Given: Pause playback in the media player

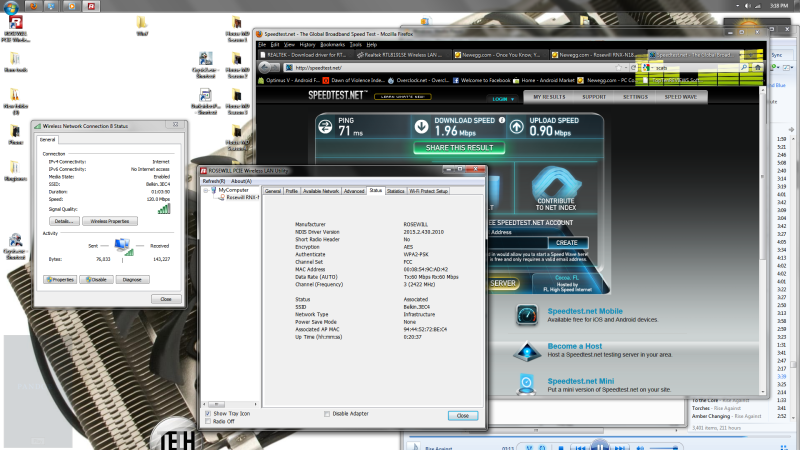Looking at the screenshot, I should [x=600, y=445].
